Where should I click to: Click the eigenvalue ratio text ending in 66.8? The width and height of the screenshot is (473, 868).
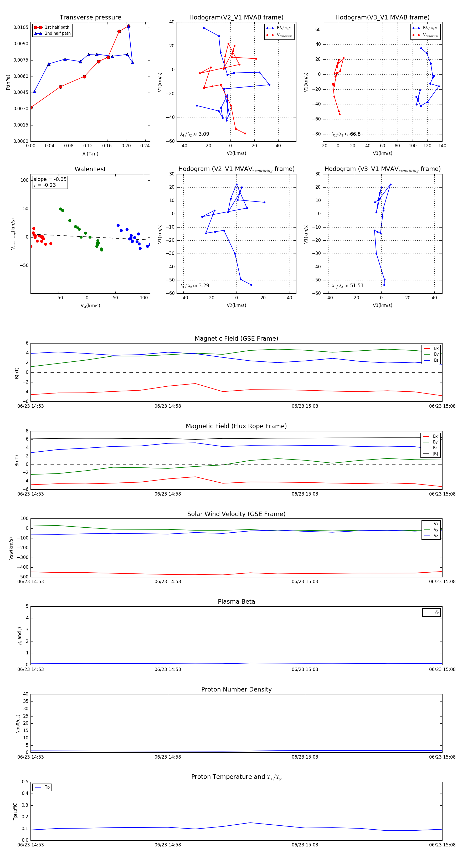point(346,134)
